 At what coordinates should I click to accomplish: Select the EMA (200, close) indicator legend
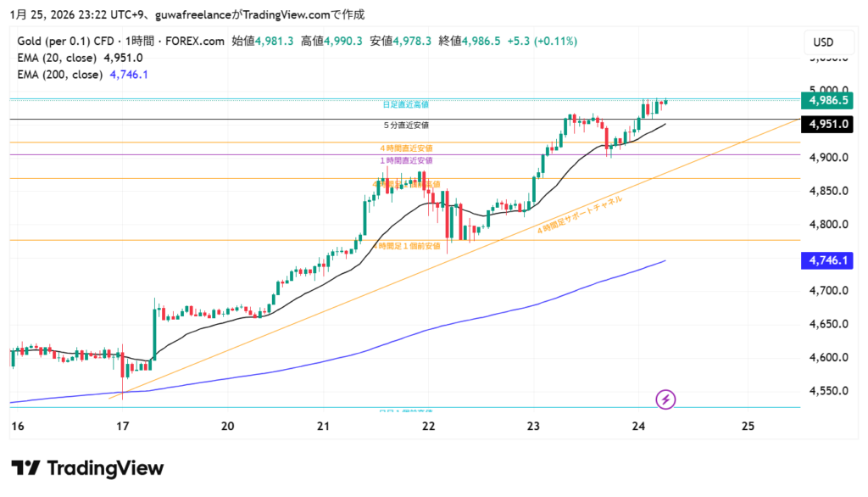pos(83,75)
